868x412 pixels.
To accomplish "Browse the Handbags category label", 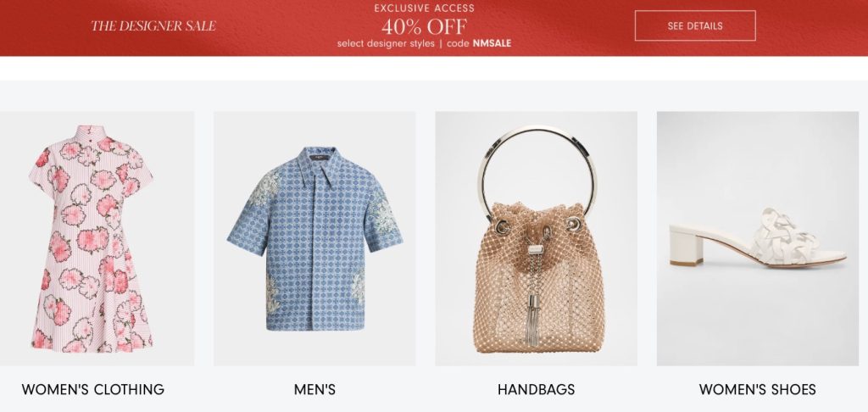I will click(536, 389).
